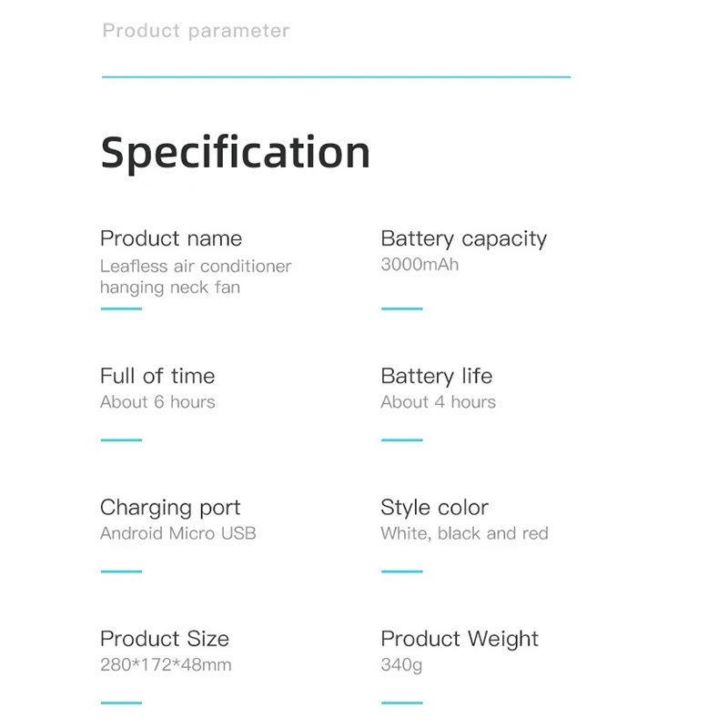Select the "Android Micro USB" value
The image size is (728, 728).
[x=178, y=533]
